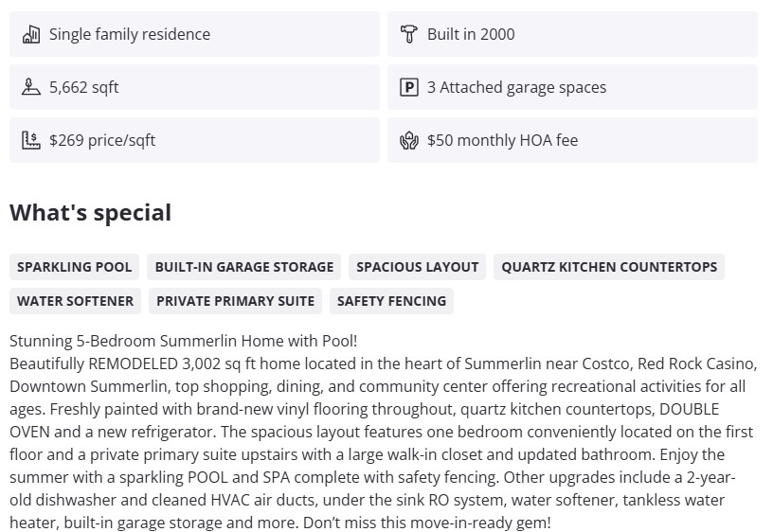Click the parking P icon

(x=409, y=88)
